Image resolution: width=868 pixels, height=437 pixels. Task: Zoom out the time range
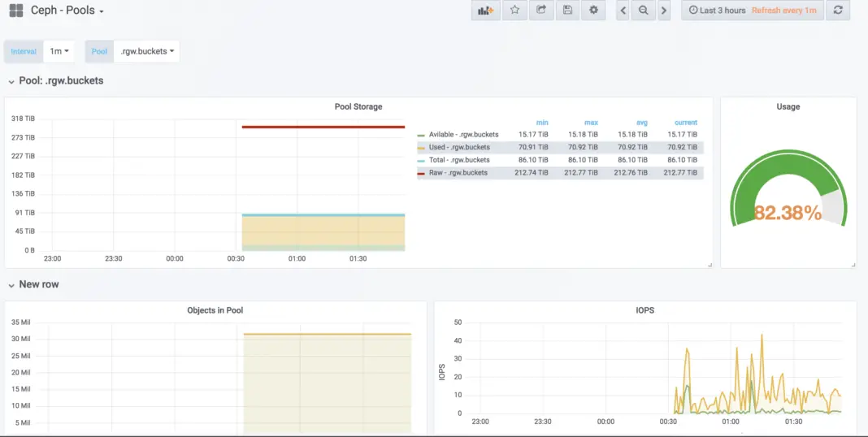[x=644, y=11]
